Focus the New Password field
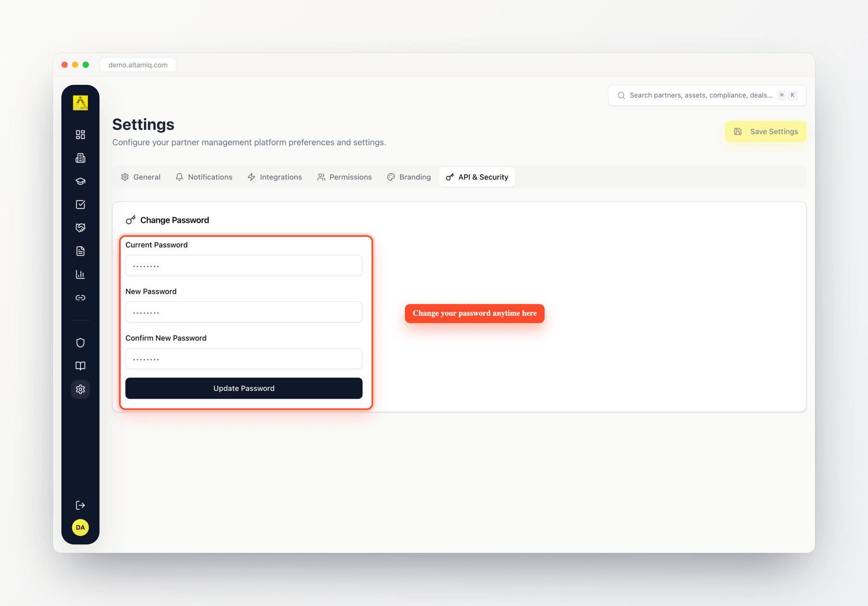Image resolution: width=868 pixels, height=606 pixels. [x=244, y=312]
